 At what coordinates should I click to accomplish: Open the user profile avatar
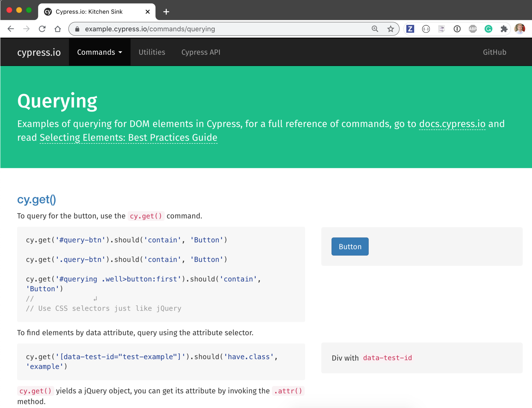pyautogui.click(x=520, y=29)
